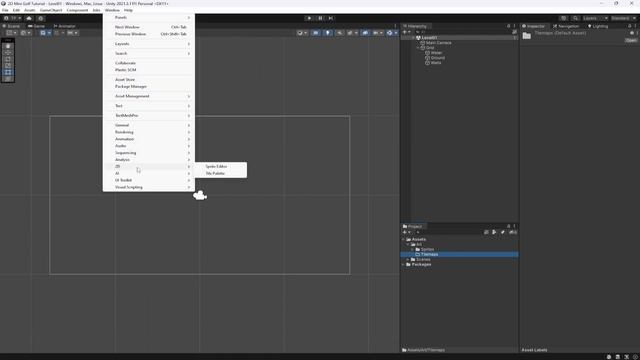Toggle scene audio icon
The height and width of the screenshot is (360, 640).
tap(339, 33)
